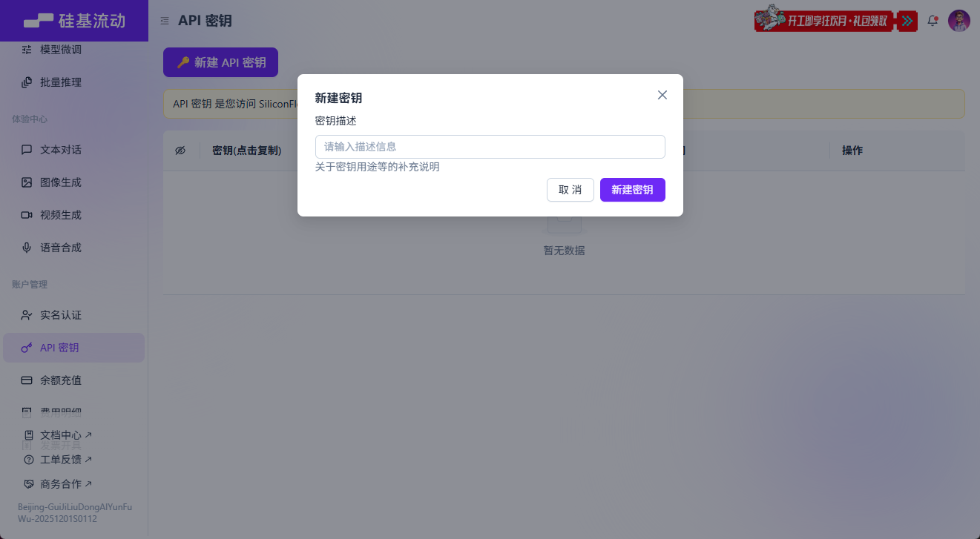Select the 语音合成 microphone icon

click(x=27, y=248)
